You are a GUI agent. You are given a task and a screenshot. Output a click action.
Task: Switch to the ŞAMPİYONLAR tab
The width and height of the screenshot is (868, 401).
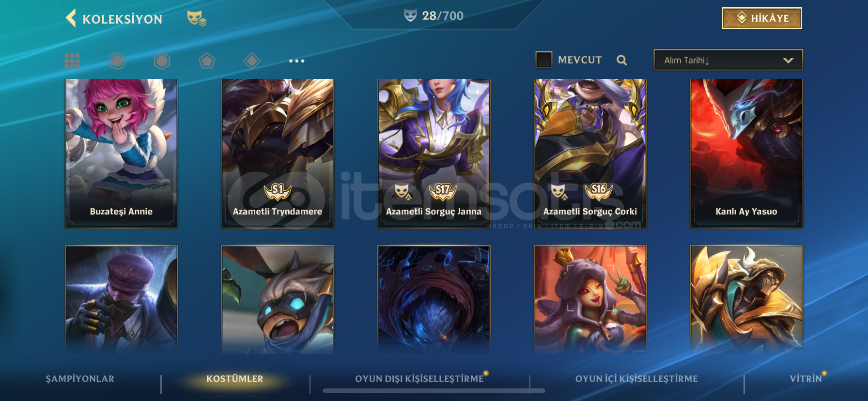(x=80, y=379)
